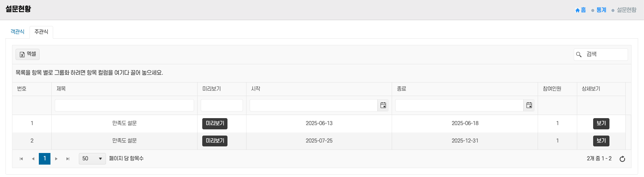Click the 검색 search input field
The height and width of the screenshot is (177, 644).
tap(605, 55)
